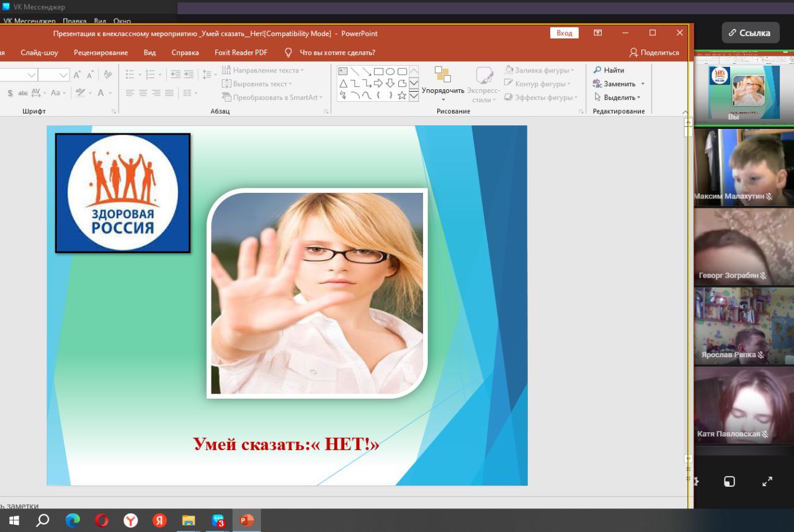Viewport: 794px width, 532px height.
Task: Open the font name dropdown
Action: tap(32, 75)
